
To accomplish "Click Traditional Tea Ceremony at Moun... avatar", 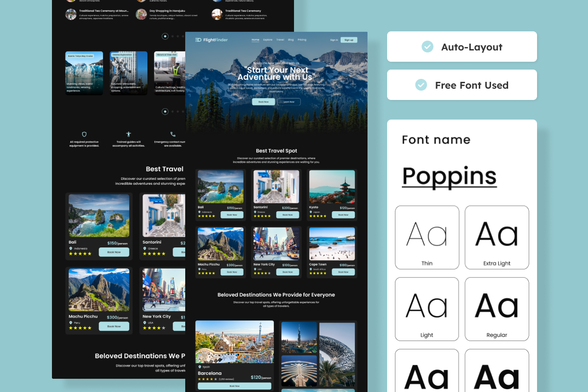I will [x=71, y=14].
